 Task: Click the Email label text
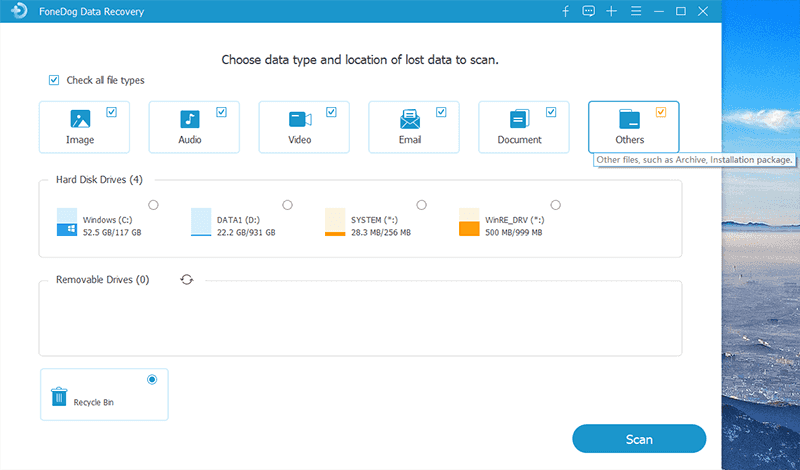(x=410, y=139)
